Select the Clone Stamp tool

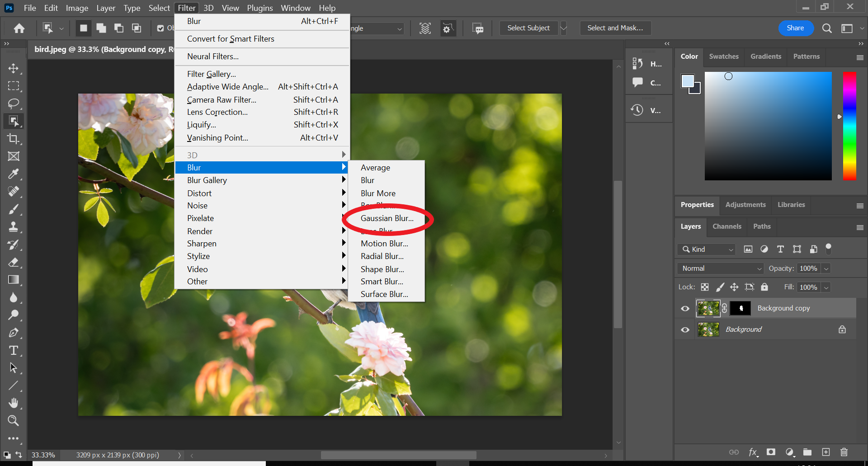[14, 227]
